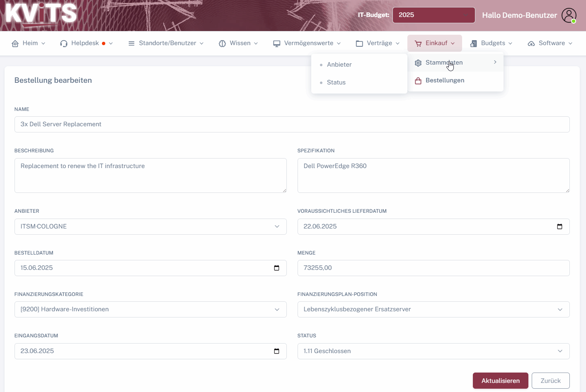Open the Finanzierungsplan-Position dropdown
Screen dimensions: 586x392
coord(433,309)
